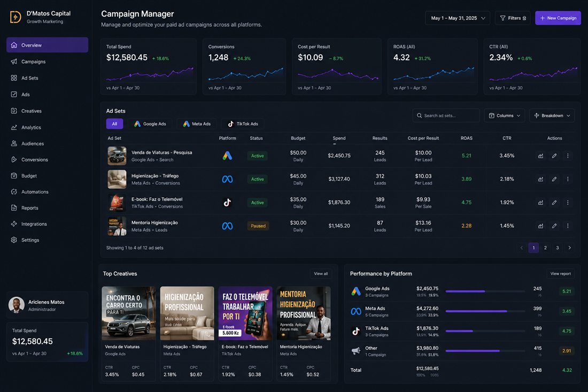The image size is (588, 392).
Task: Click the D'Matos Capital logo
Action: (x=16, y=17)
